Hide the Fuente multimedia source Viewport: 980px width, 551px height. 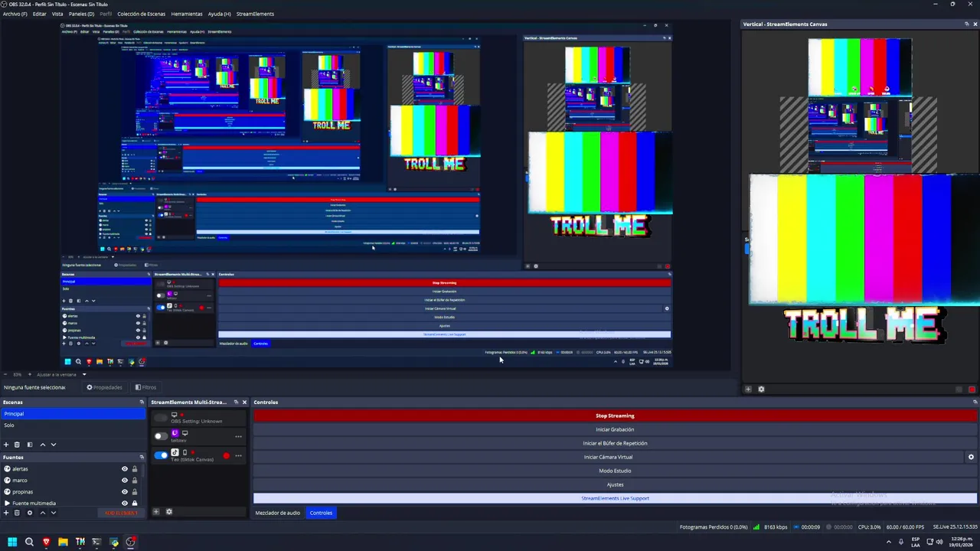pyautogui.click(x=125, y=503)
